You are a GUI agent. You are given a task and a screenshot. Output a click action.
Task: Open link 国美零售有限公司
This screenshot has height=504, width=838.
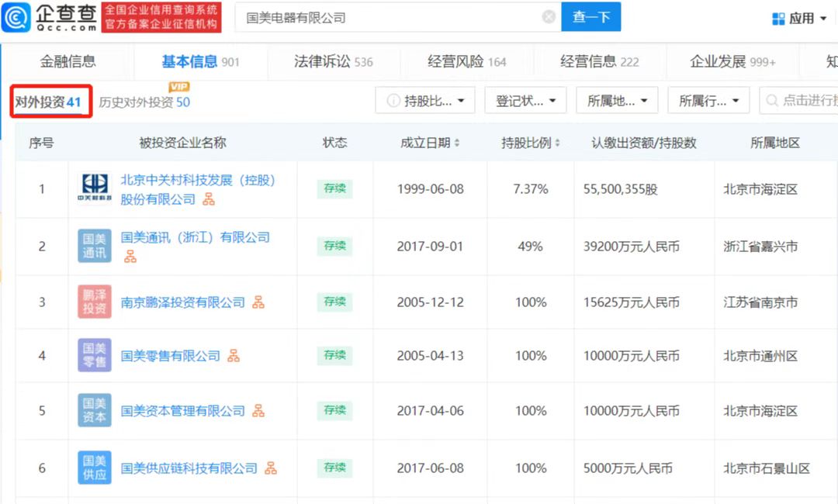coord(171,356)
